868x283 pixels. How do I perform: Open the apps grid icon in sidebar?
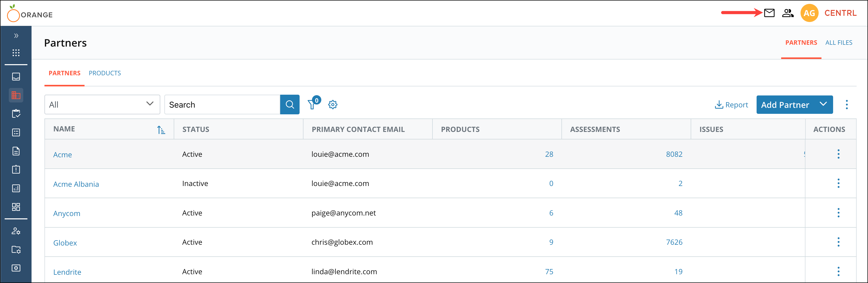click(x=16, y=53)
